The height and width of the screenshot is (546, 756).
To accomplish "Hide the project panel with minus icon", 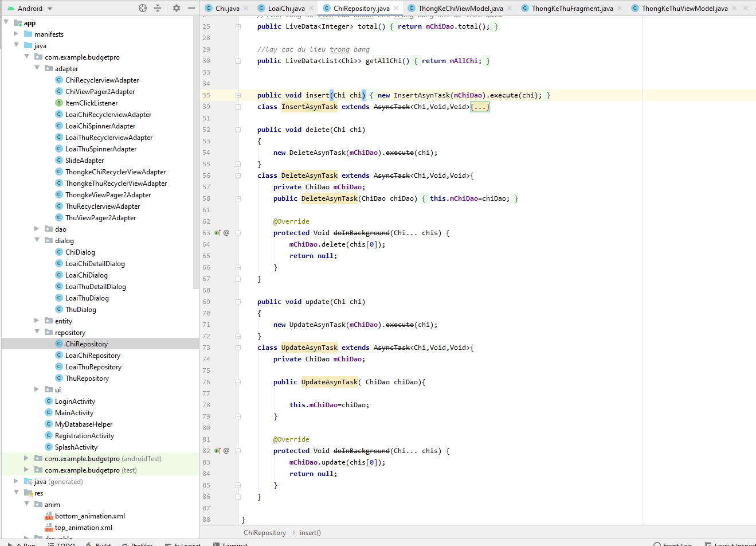I will (x=191, y=8).
